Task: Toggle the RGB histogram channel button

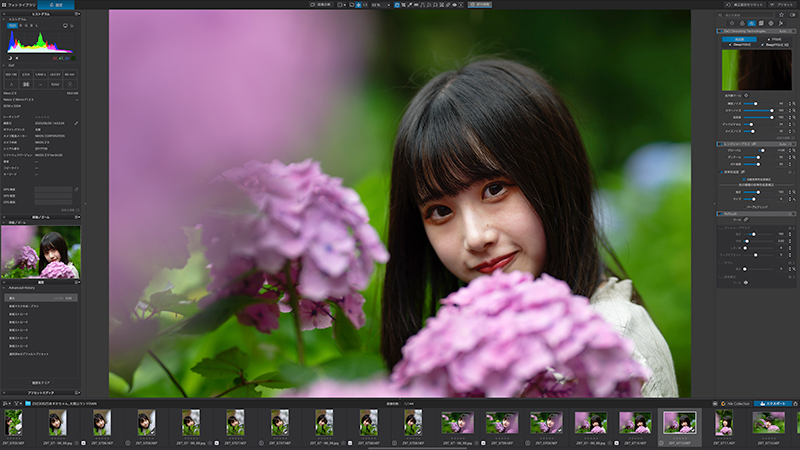Action: [x=12, y=26]
